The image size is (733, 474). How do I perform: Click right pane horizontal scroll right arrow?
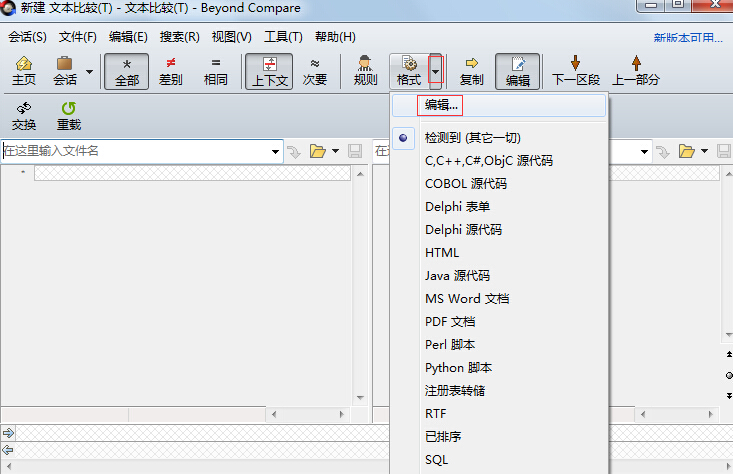(711, 414)
